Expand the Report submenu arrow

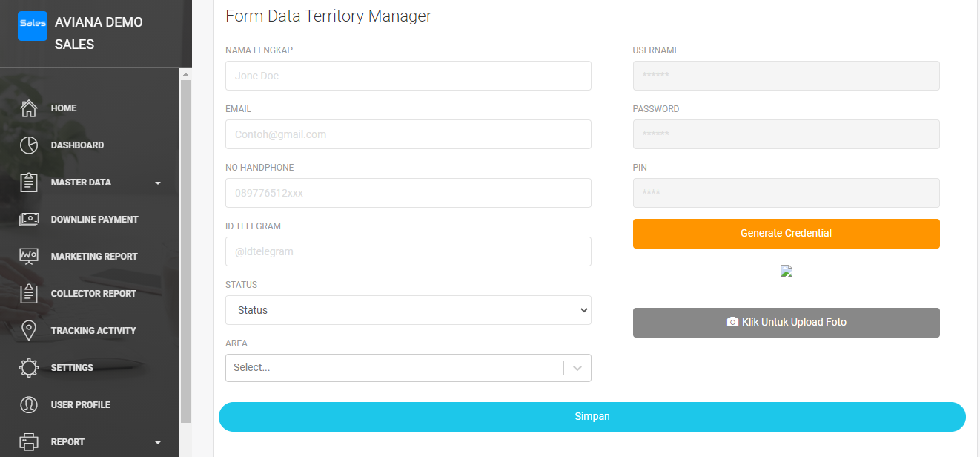[158, 443]
